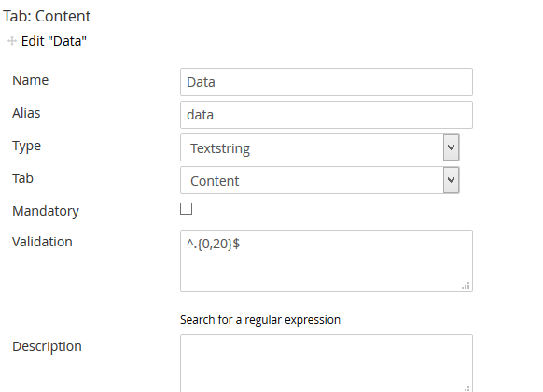Enable the Mandatory checkbox
Screen dimensions: 543x392
pyautogui.click(x=186, y=209)
